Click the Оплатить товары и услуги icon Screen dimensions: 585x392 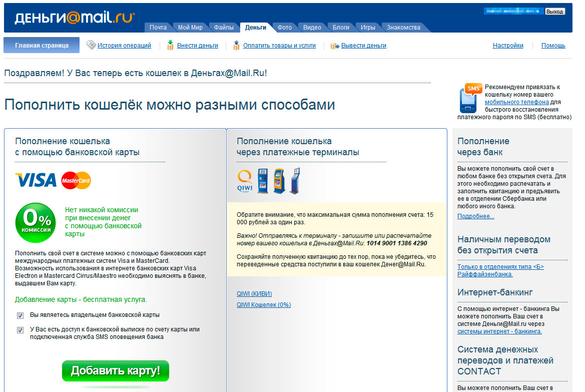point(236,45)
